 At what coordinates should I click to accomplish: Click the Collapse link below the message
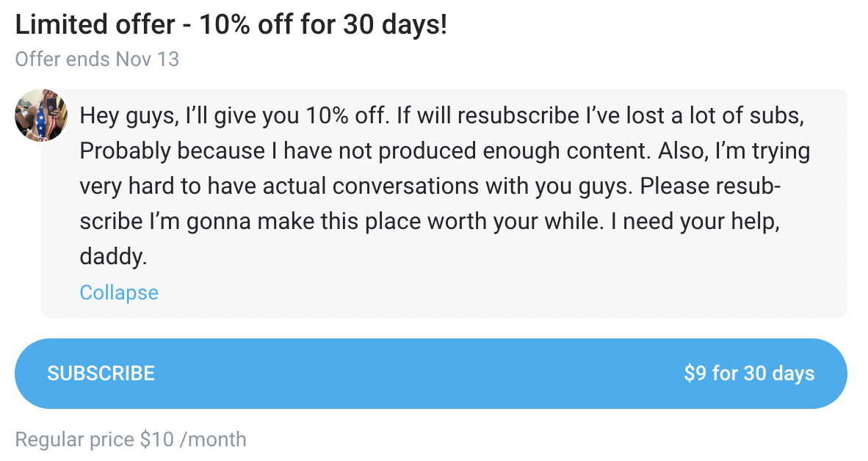pos(119,292)
